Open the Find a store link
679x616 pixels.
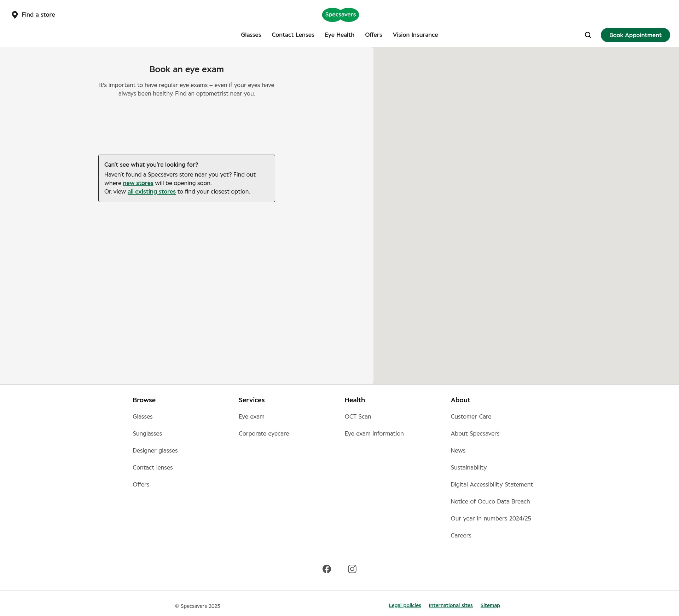click(x=38, y=15)
